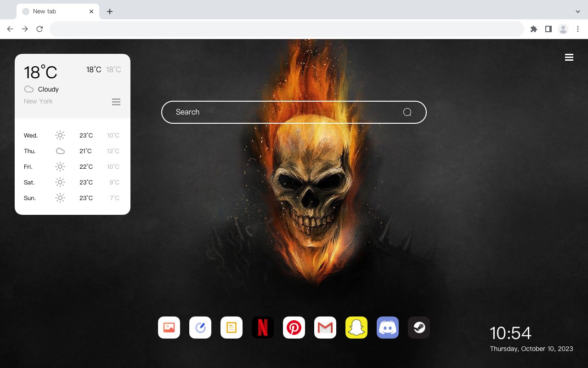This screenshot has height=368, width=588.
Task: Open the yellow notes shortcut icon
Action: pyautogui.click(x=232, y=328)
